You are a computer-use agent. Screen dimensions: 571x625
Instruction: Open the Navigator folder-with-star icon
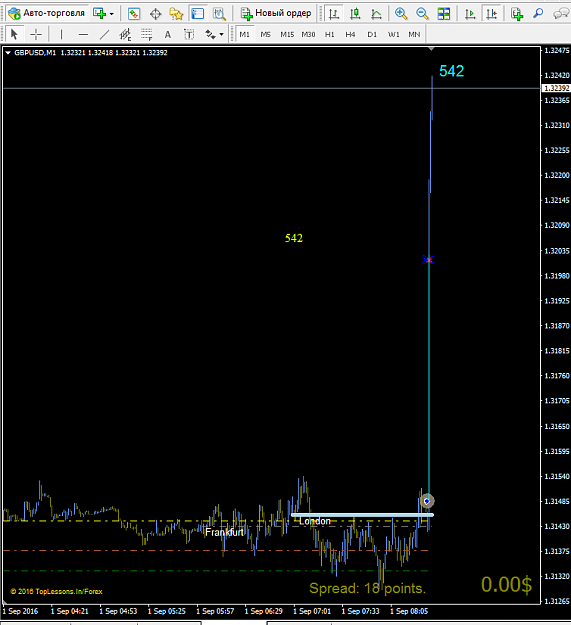176,14
